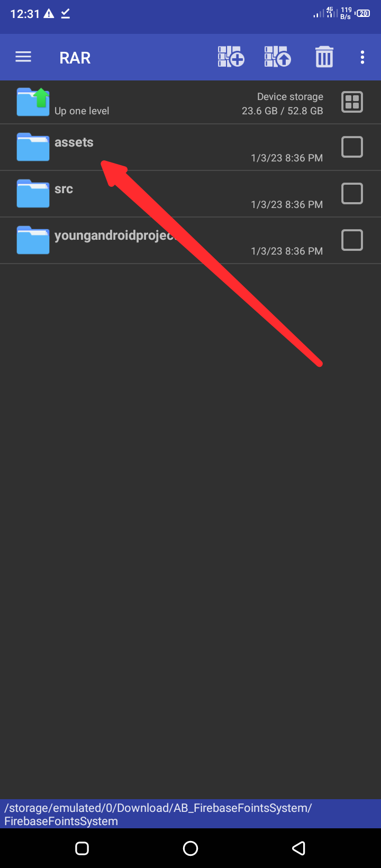This screenshot has width=381, height=868.
Task: Open the youngandroidproject folder icon
Action: tap(33, 240)
